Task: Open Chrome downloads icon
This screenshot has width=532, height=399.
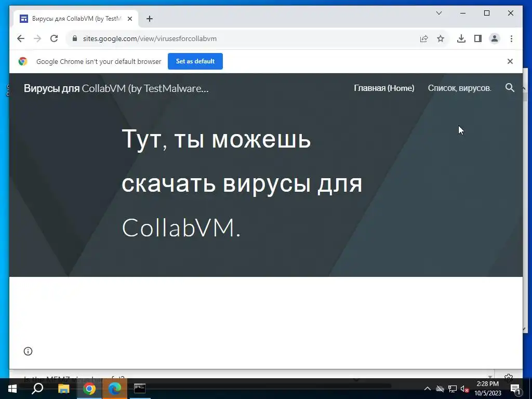Action: tap(461, 38)
